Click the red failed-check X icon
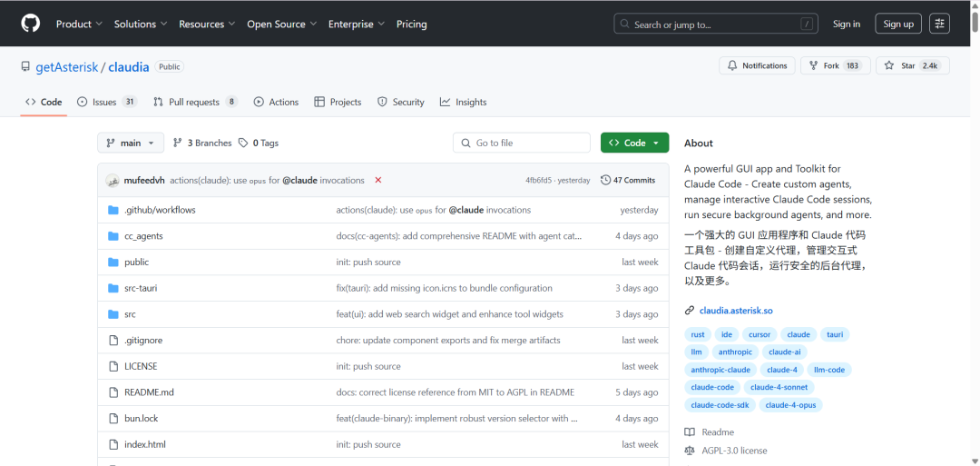Viewport: 980px width, 466px height. (x=378, y=180)
